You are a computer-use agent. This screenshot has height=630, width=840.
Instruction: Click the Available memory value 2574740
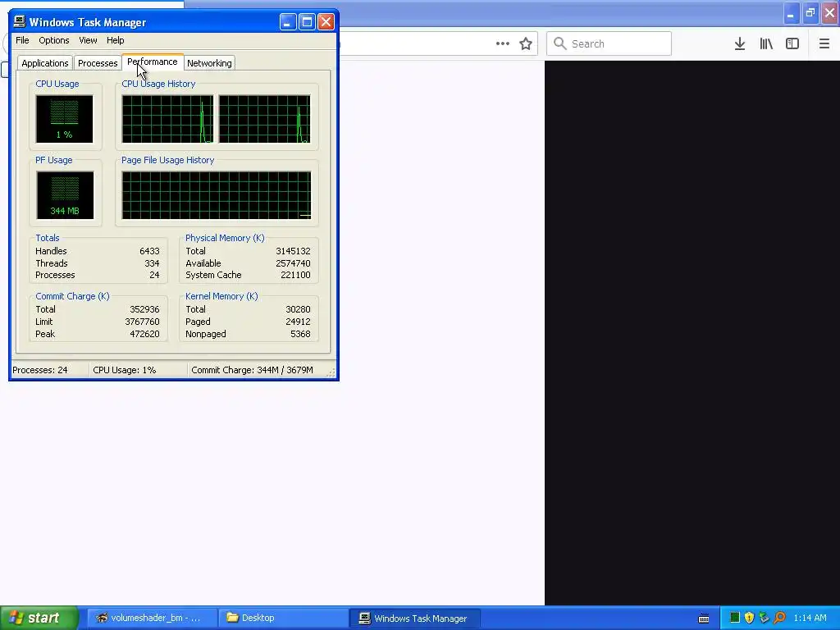click(x=293, y=263)
